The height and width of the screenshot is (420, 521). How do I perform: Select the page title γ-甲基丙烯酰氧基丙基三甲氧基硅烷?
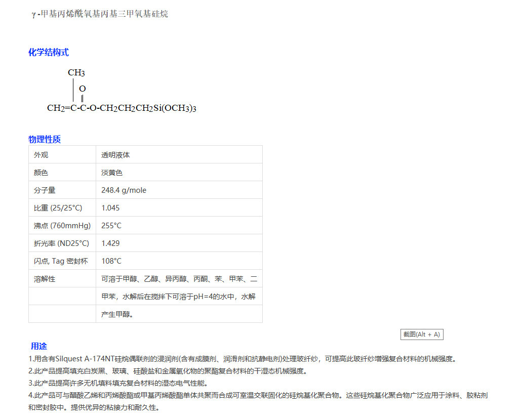click(x=101, y=14)
